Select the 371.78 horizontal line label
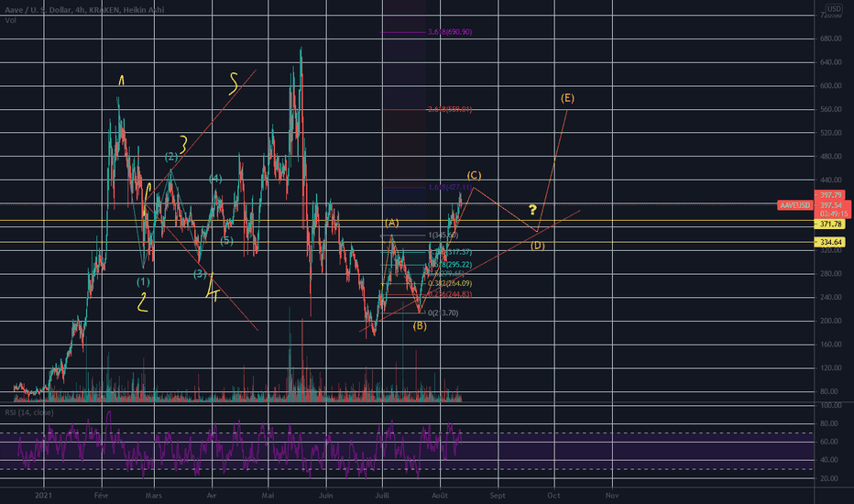The image size is (854, 504). pyautogui.click(x=830, y=224)
